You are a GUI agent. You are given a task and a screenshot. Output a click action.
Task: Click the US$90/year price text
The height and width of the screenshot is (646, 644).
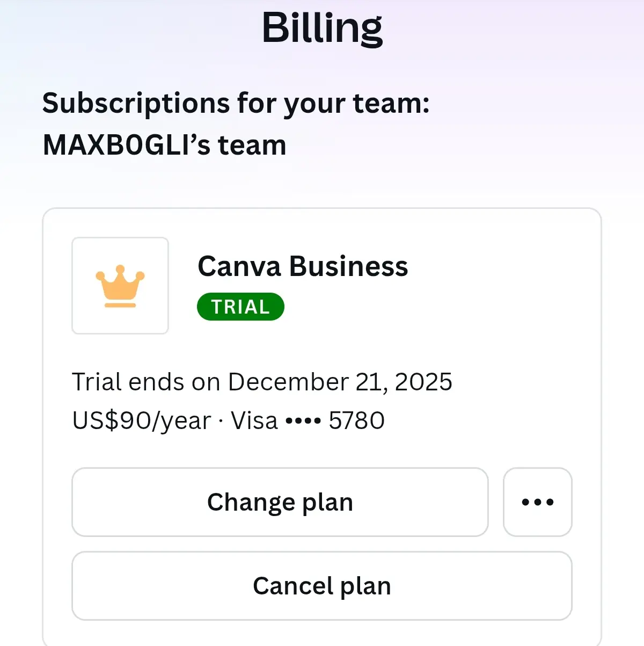[142, 421]
